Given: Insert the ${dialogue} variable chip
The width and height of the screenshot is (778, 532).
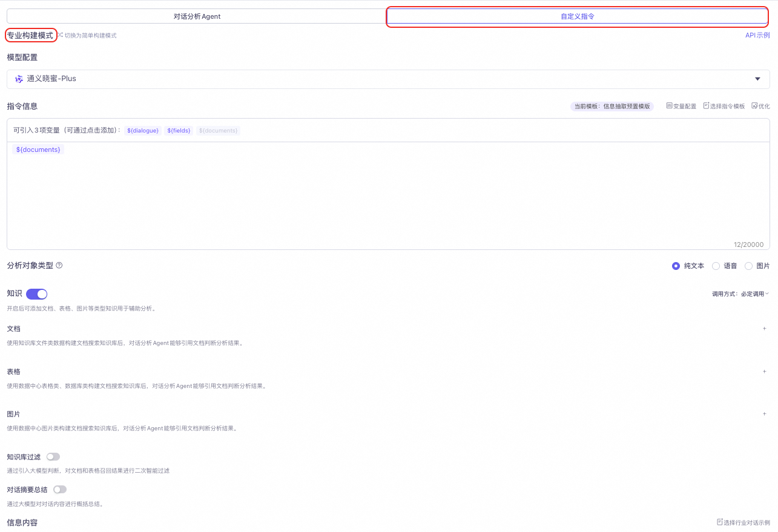Looking at the screenshot, I should pyautogui.click(x=143, y=131).
